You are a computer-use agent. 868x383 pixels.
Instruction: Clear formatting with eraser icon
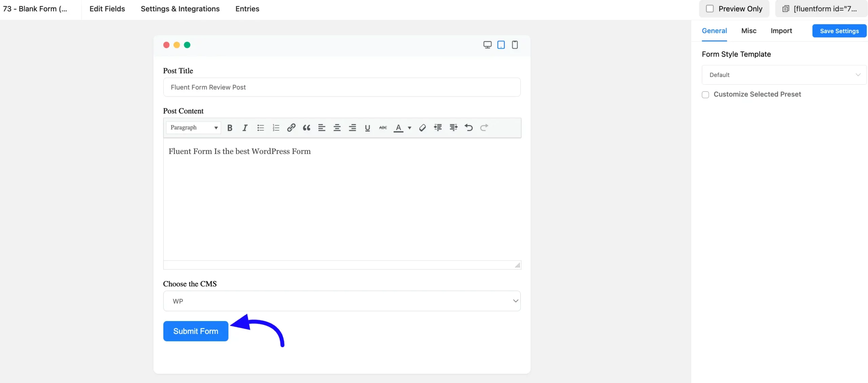pyautogui.click(x=422, y=128)
